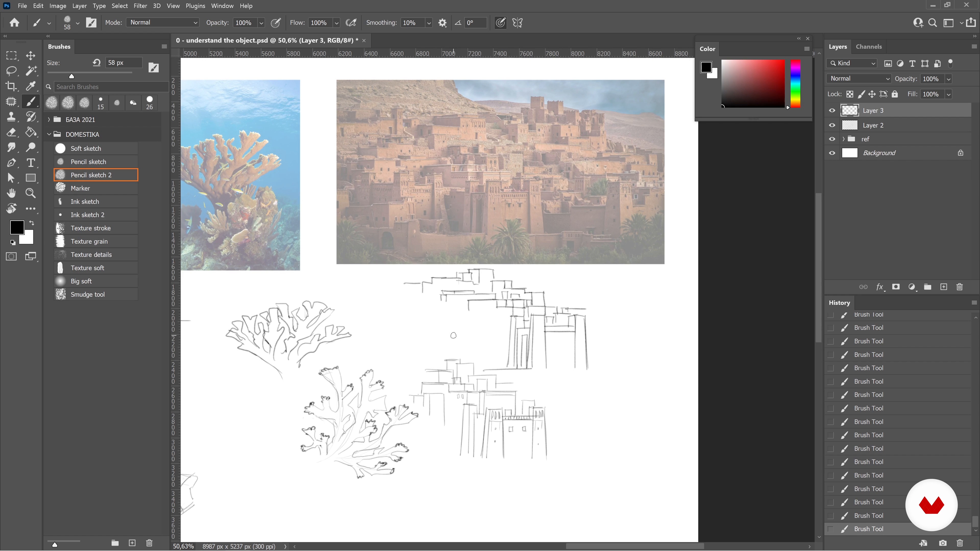Open the Flow dropdown arrow
This screenshot has height=551, width=980.
coord(336,23)
